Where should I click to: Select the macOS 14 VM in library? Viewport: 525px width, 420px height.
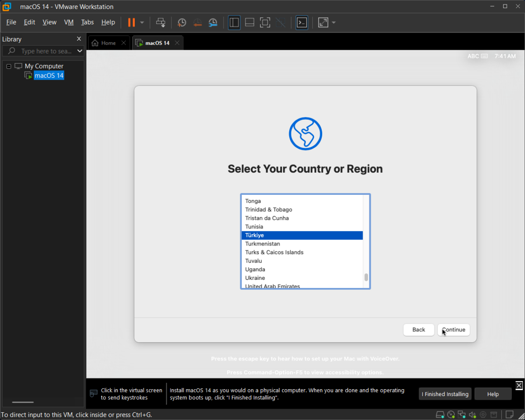49,76
